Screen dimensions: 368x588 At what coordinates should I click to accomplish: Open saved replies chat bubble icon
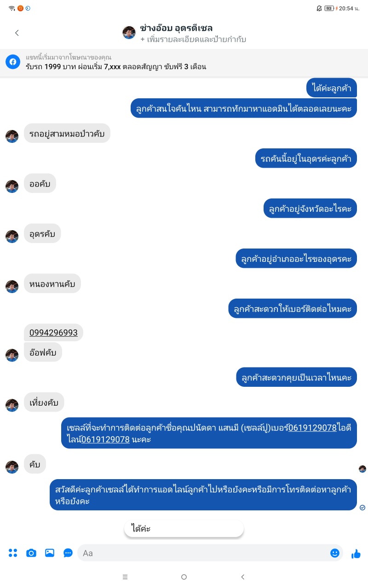[x=68, y=553]
